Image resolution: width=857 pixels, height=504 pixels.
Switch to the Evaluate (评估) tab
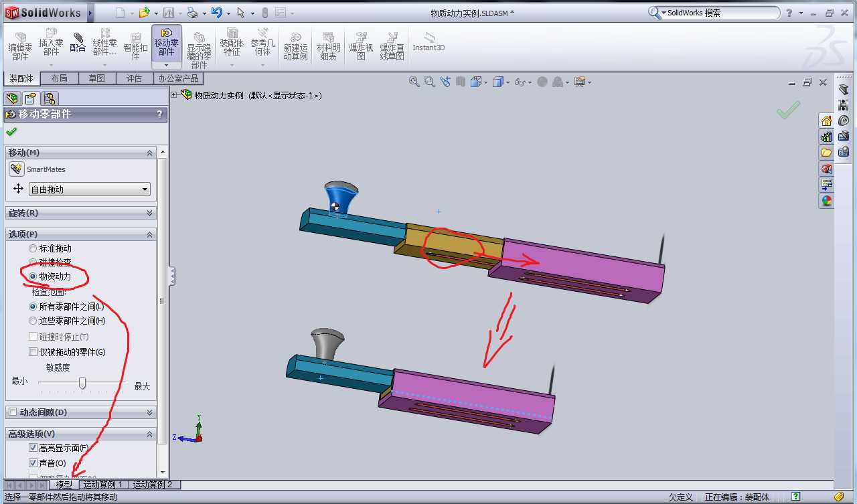coord(134,78)
